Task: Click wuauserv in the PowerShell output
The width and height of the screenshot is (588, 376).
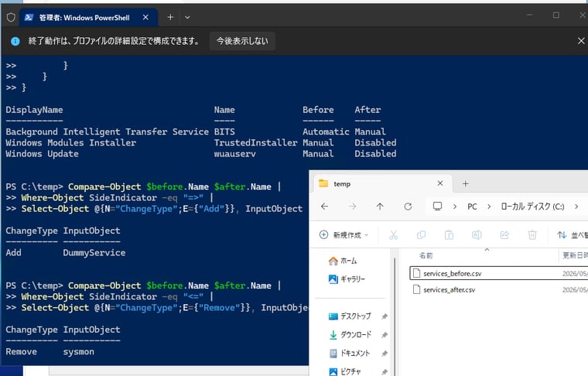Action: [x=234, y=154]
